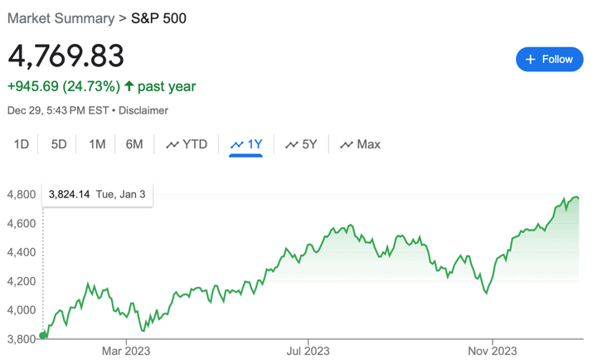597x364 pixels.
Task: Click the Follow button
Action: pos(549,60)
